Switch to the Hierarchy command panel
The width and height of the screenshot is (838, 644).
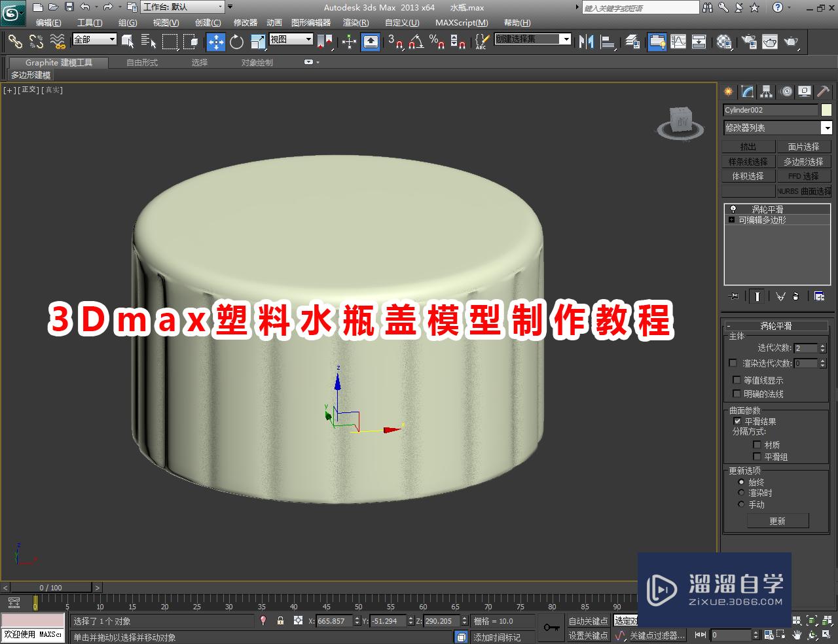coord(767,92)
